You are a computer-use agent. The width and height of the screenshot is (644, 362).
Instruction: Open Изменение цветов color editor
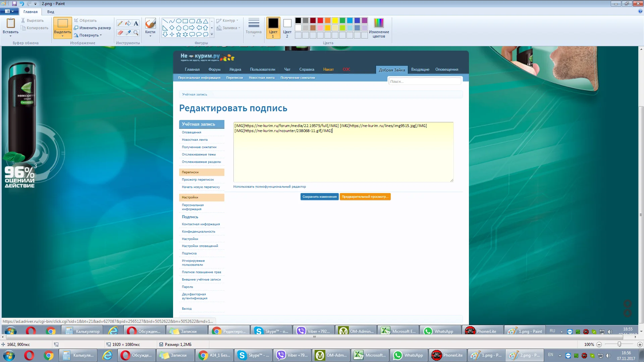[x=379, y=28]
